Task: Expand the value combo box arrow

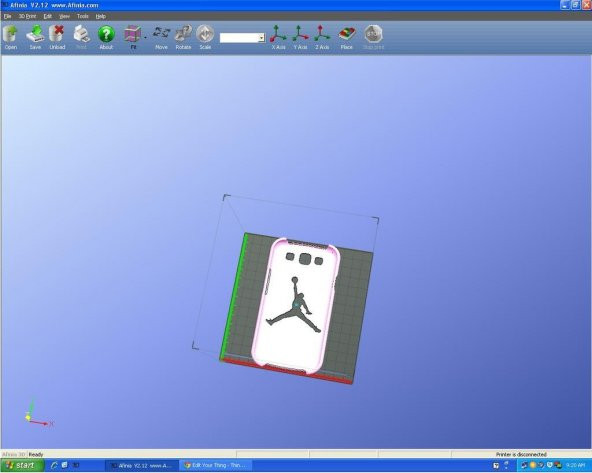Action: (x=262, y=38)
